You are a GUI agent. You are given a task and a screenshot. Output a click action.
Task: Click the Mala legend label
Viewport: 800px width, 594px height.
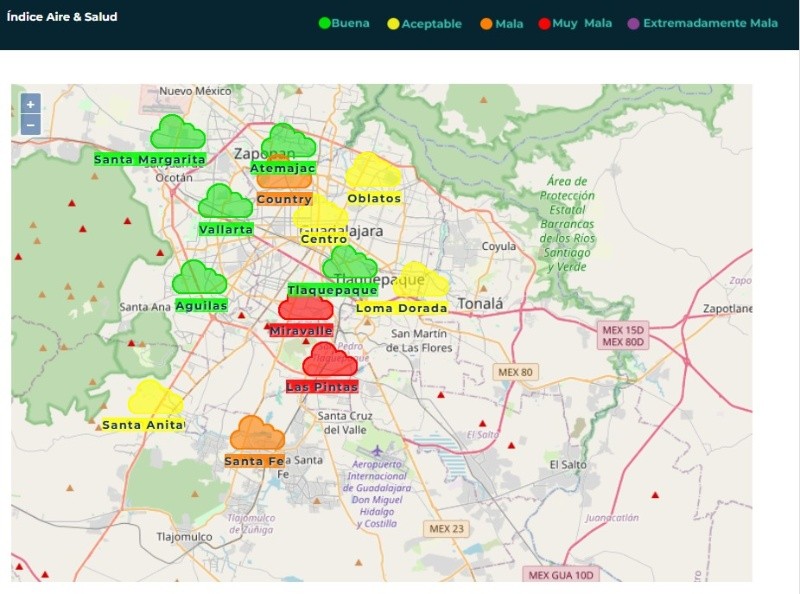pos(509,24)
